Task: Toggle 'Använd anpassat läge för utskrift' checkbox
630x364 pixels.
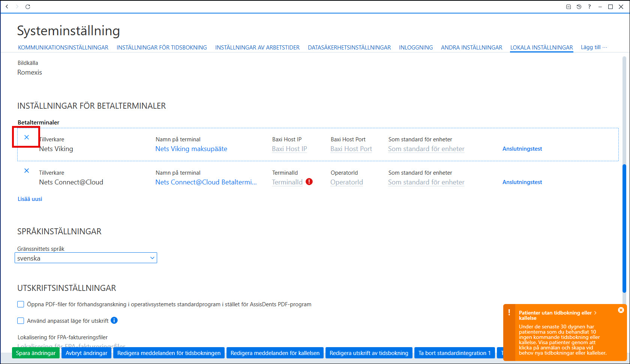Action: click(x=21, y=321)
